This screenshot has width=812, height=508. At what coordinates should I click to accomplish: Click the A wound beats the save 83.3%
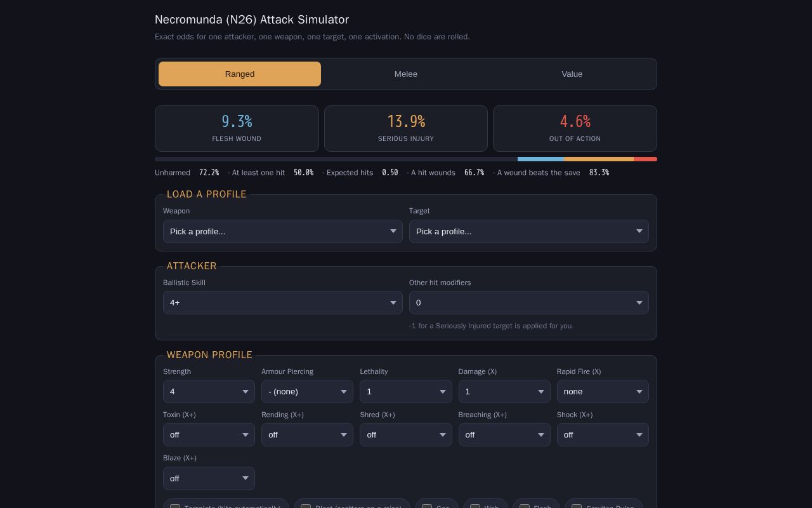[553, 173]
